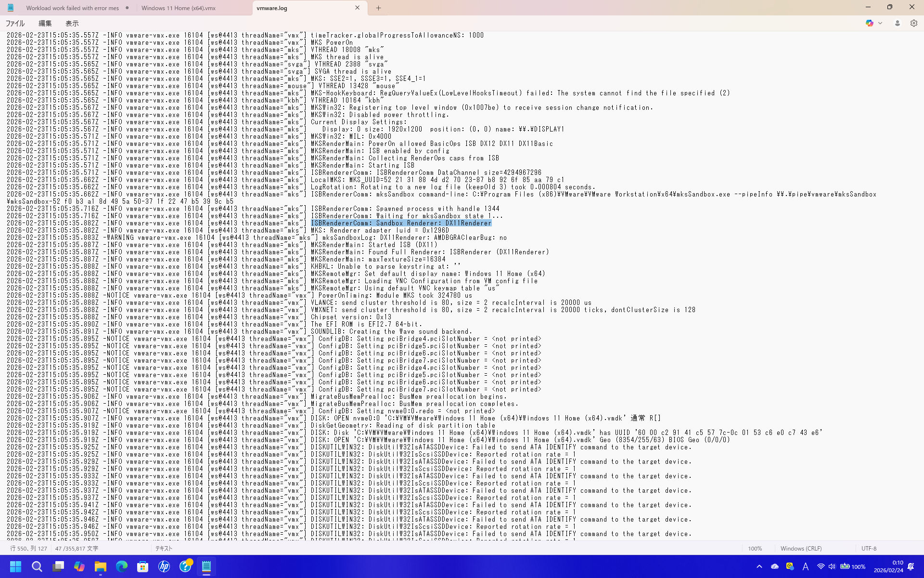This screenshot has width=924, height=578.
Task: Expand the Copilot dropdown chevron
Action: (x=880, y=23)
